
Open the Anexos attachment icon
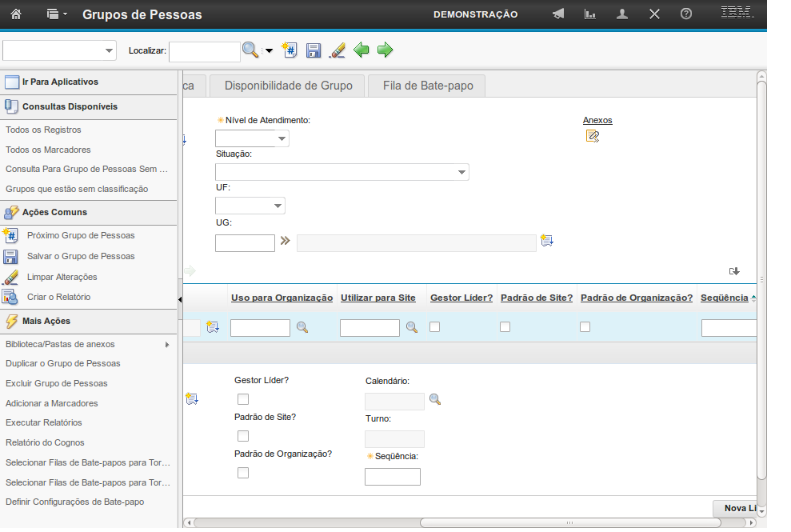[592, 136]
